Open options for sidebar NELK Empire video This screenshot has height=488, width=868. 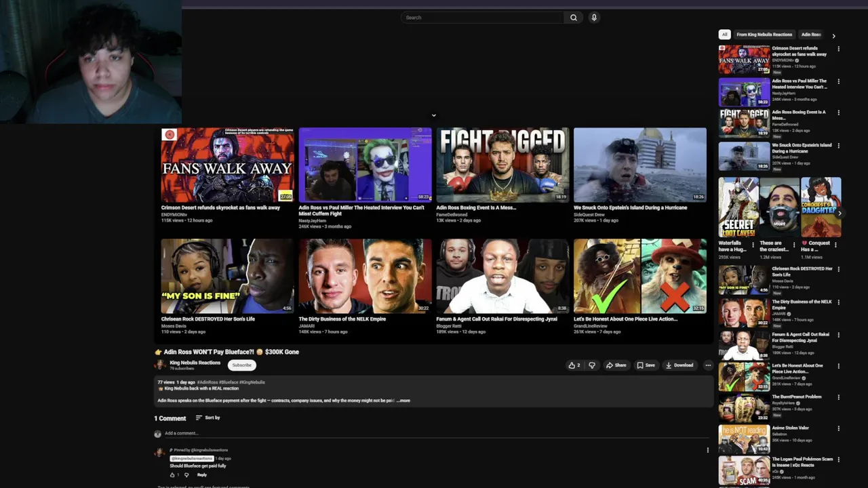coord(839,302)
